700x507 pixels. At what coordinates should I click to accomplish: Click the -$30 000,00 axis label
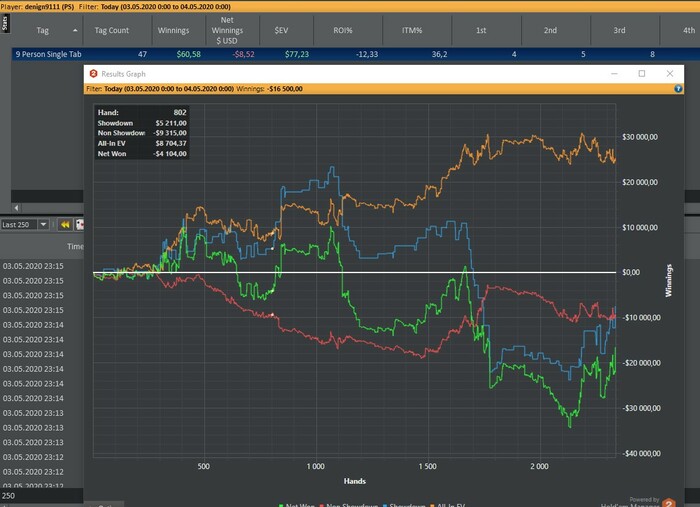pyautogui.click(x=641, y=408)
